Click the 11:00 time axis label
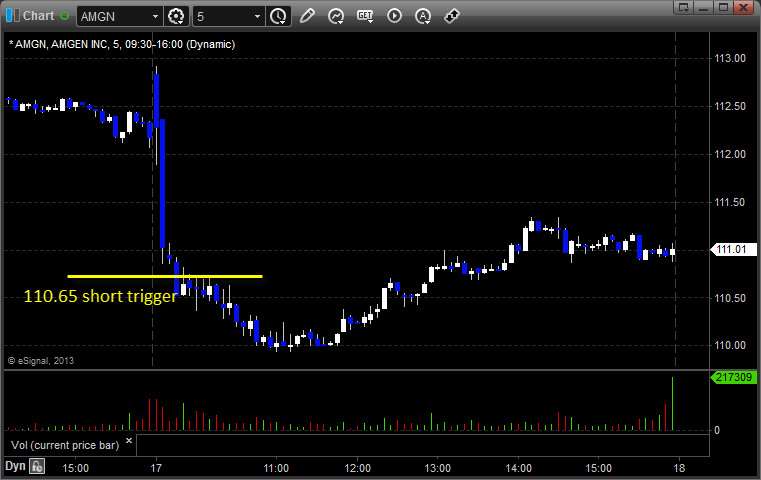 [276, 468]
